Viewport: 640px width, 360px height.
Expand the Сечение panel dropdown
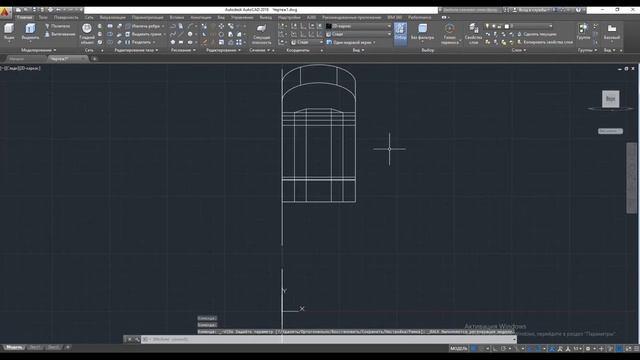coord(260,50)
